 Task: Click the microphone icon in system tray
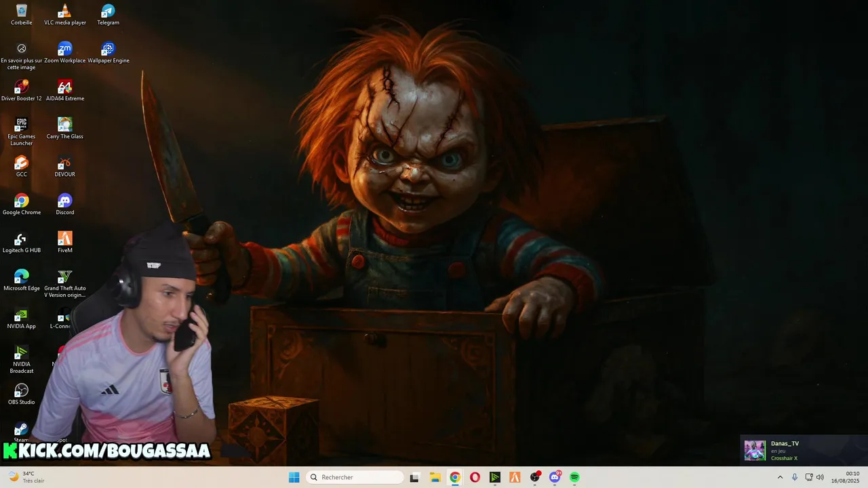(795, 477)
